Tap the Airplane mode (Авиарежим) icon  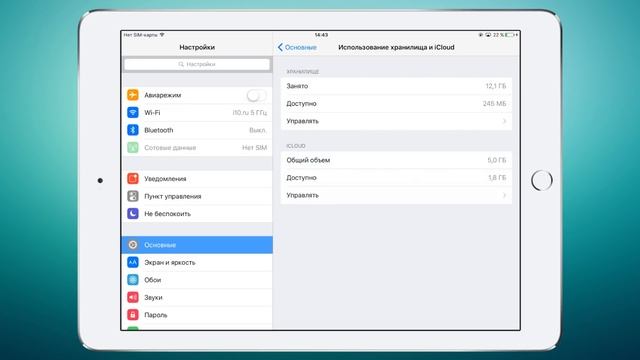(133, 95)
